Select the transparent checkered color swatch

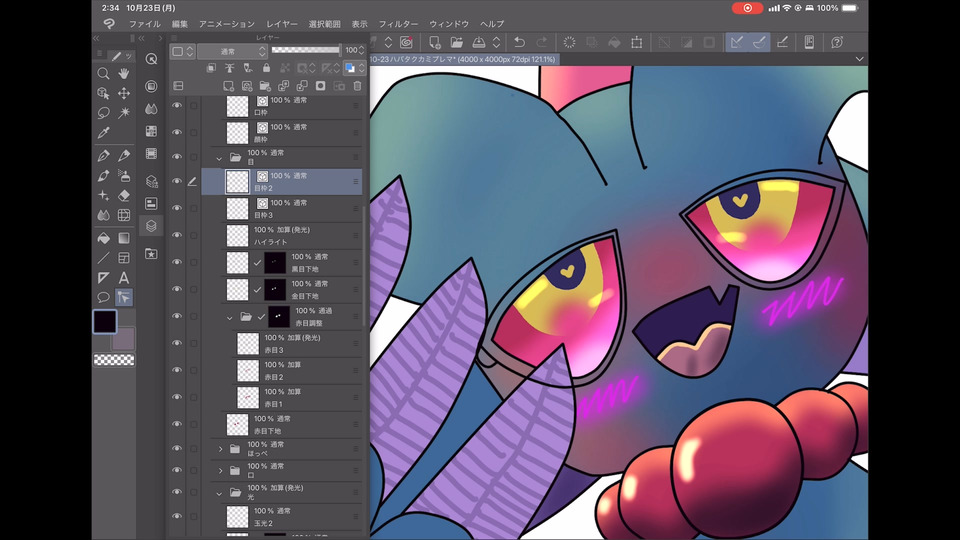pyautogui.click(x=114, y=360)
